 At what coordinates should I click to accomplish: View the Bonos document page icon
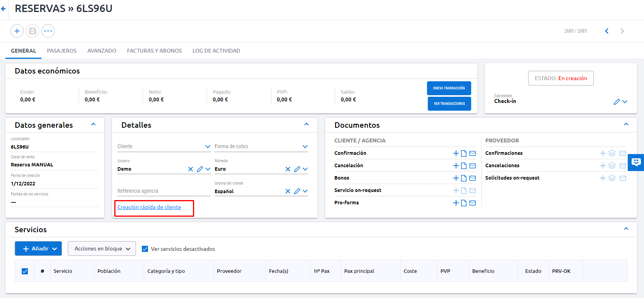[464, 178]
